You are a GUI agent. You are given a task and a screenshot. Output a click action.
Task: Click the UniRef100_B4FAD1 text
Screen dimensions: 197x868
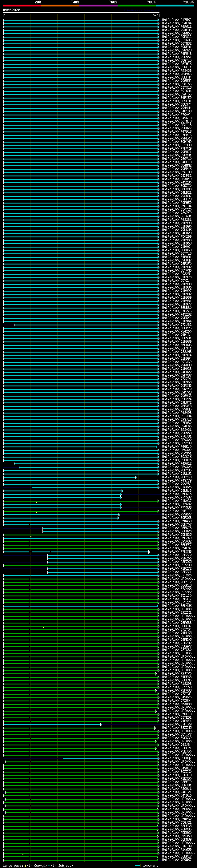coord(177,257)
